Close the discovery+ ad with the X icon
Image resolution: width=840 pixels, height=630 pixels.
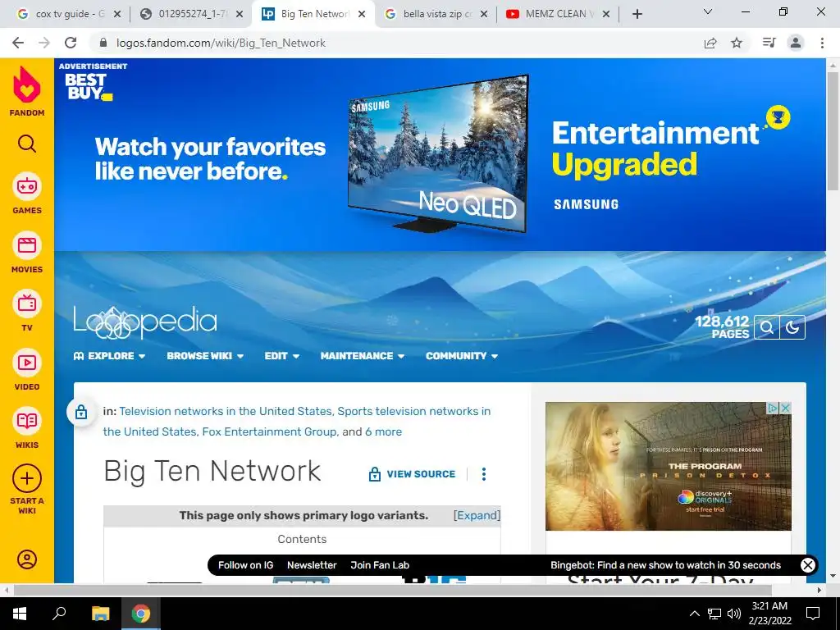(785, 409)
